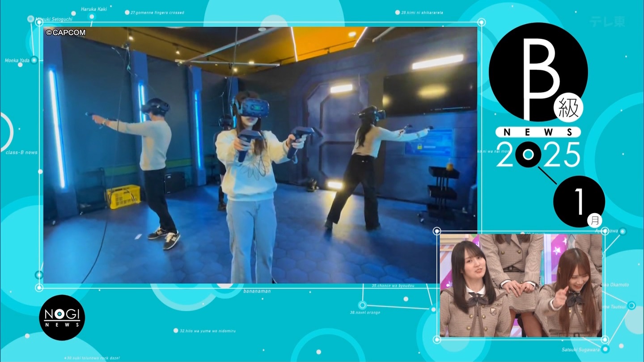Click the '28.kimi ni shikarareta' text
644x362 pixels.
click(422, 13)
